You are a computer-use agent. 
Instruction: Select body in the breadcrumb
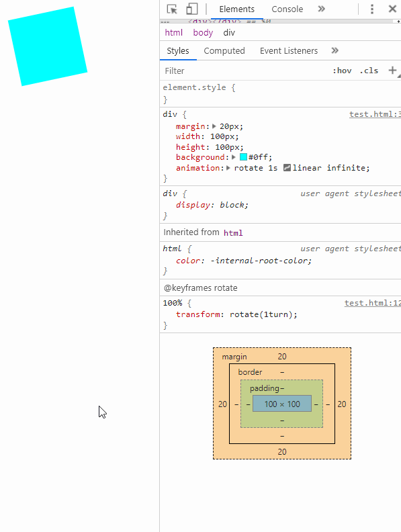(x=203, y=32)
